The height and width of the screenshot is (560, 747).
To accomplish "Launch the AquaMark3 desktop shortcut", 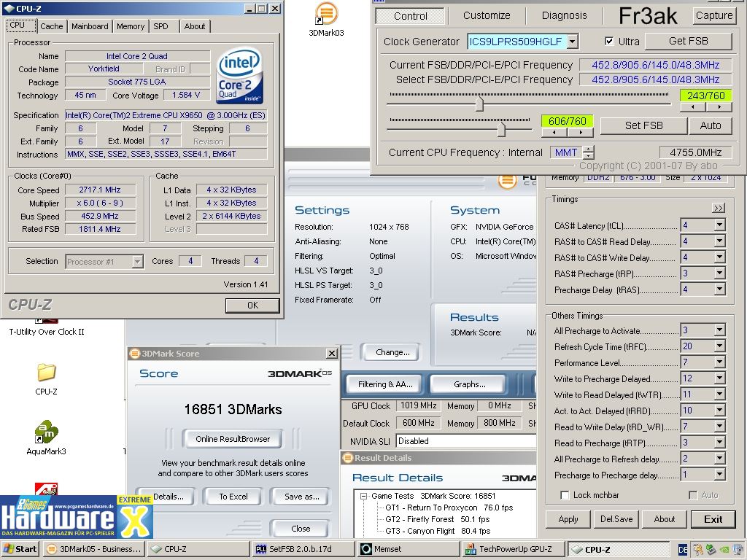I will [x=46, y=432].
